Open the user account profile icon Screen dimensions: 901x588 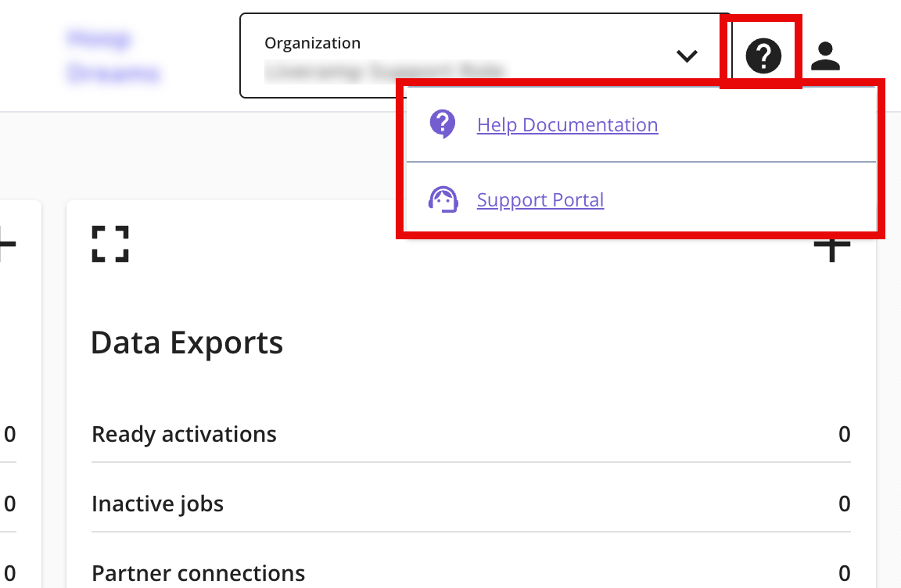[x=825, y=56]
